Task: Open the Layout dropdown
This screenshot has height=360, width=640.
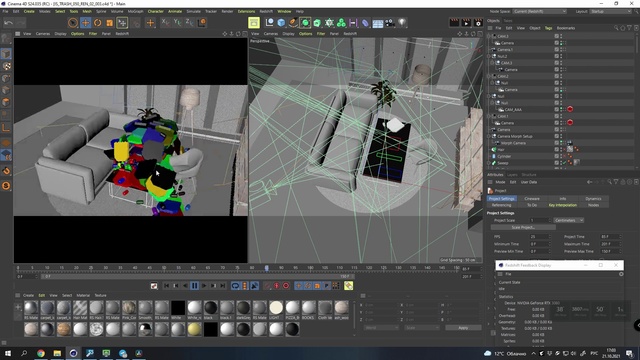Action: pos(611,11)
